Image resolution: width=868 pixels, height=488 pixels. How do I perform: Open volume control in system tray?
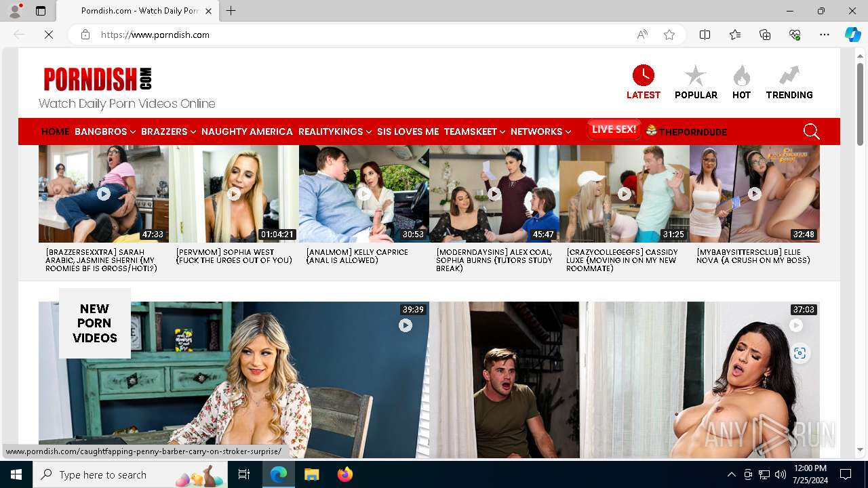781,474
